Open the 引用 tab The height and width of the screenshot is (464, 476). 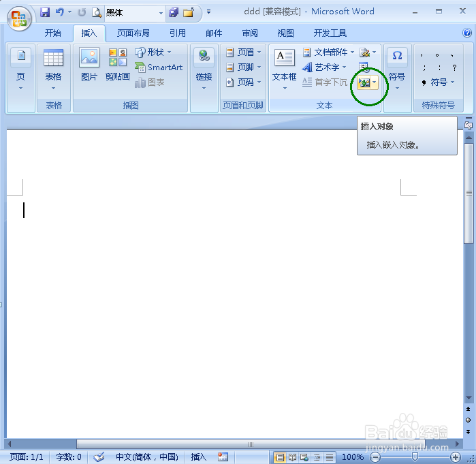[x=178, y=33]
